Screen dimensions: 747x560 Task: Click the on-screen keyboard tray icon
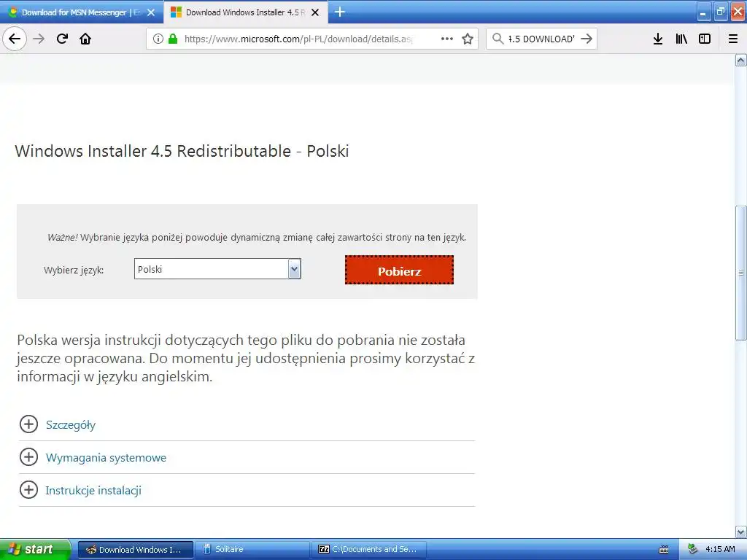(664, 550)
